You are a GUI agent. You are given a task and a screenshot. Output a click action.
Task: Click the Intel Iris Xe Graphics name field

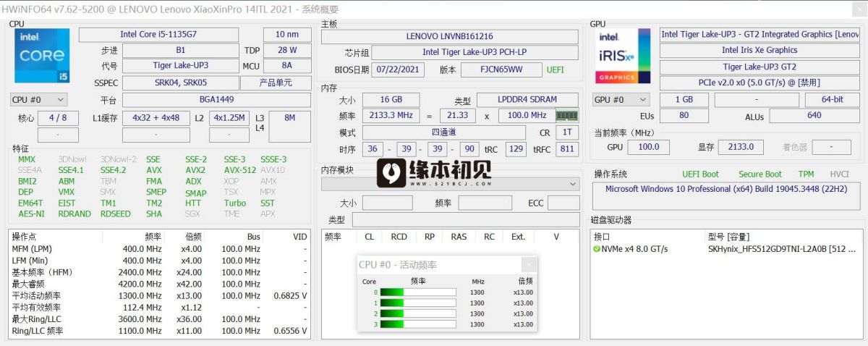[759, 51]
